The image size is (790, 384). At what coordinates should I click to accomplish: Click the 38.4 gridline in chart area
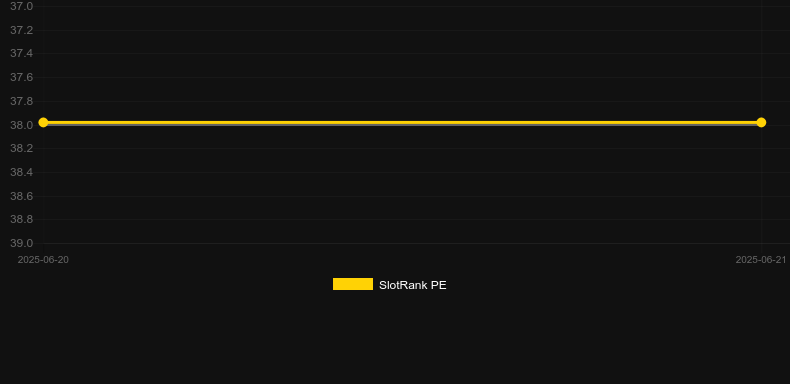(402, 172)
